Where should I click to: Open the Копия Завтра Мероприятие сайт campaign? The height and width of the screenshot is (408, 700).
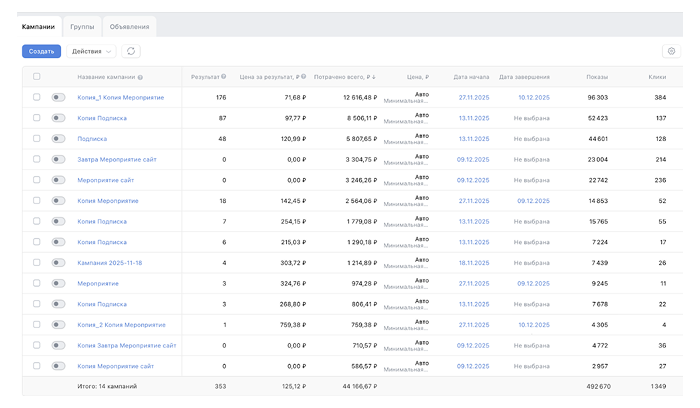point(126,346)
